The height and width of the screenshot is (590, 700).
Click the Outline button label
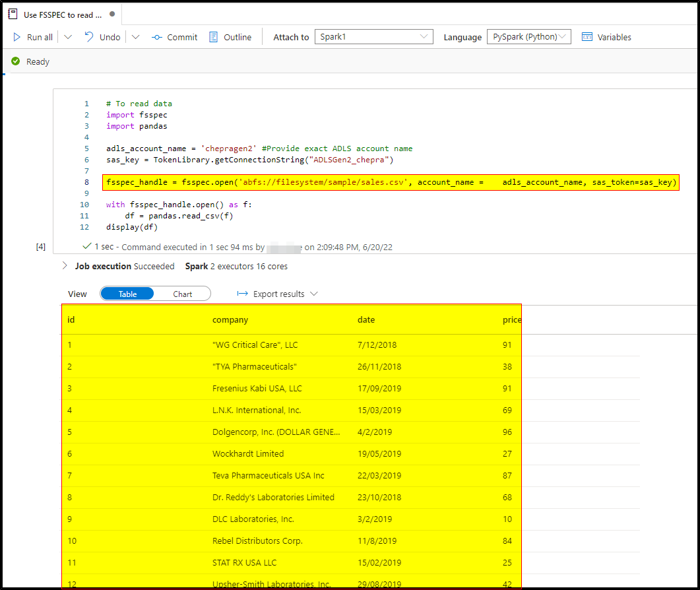click(x=238, y=37)
